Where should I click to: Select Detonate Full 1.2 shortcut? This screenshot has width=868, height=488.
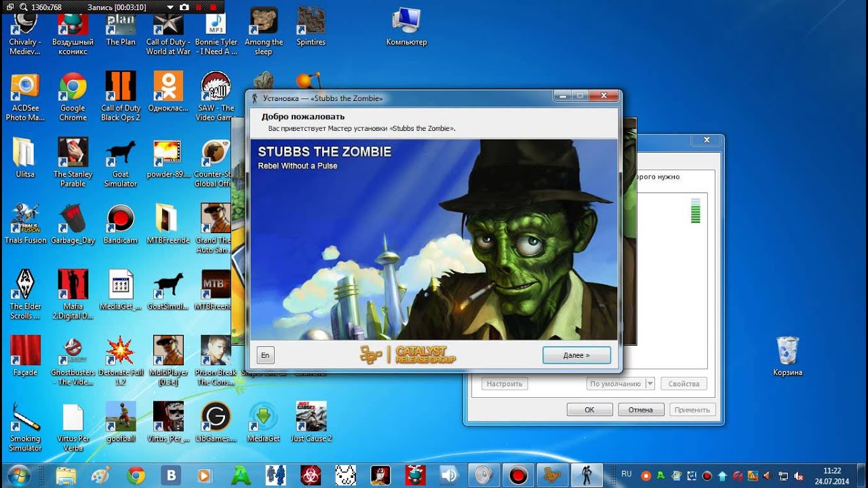click(121, 361)
